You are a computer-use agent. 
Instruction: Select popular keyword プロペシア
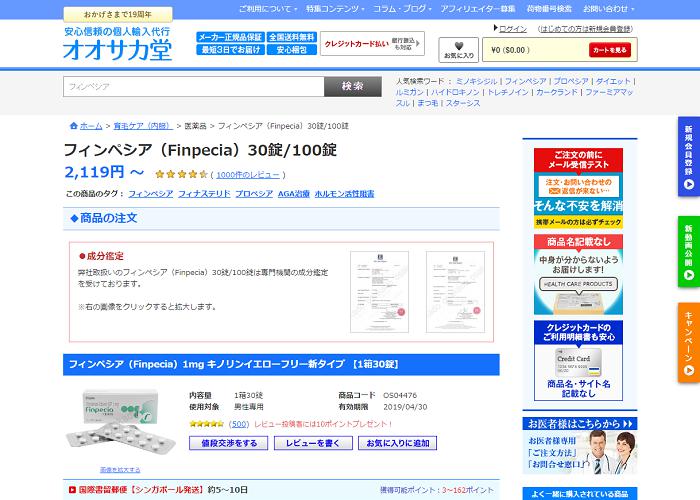[571, 81]
